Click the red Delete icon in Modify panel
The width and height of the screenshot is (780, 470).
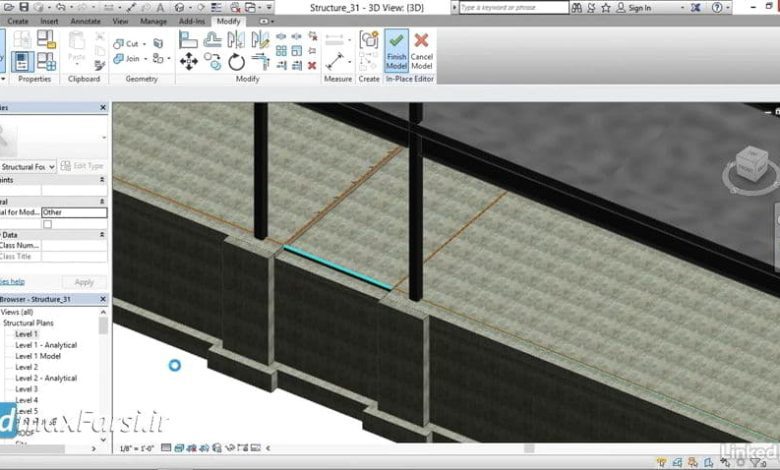312,66
